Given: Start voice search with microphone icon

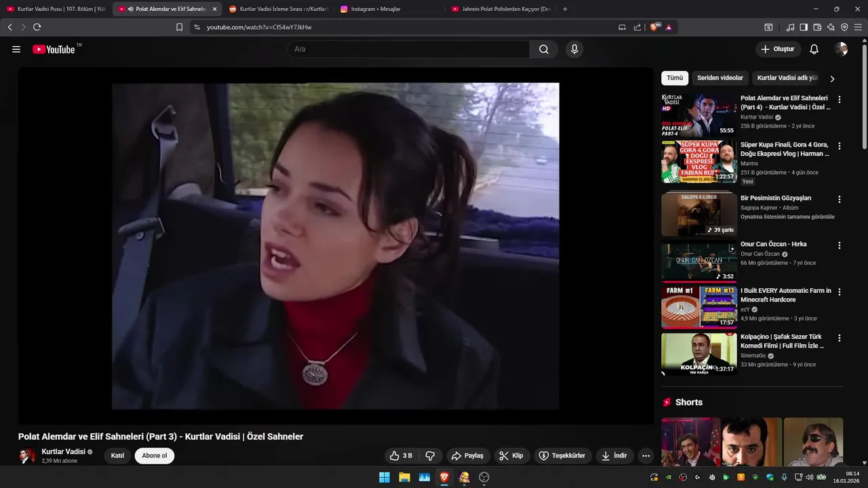Looking at the screenshot, I should [574, 49].
